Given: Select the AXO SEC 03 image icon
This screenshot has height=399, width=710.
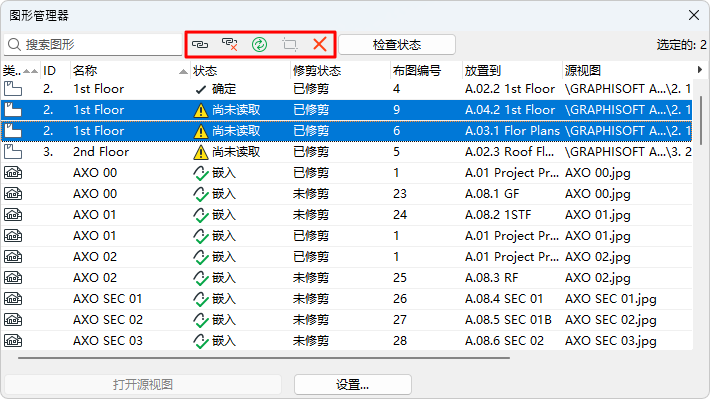Looking at the screenshot, I should pos(13,341).
